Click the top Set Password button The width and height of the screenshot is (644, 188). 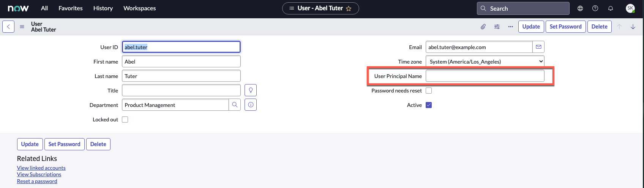pos(565,27)
